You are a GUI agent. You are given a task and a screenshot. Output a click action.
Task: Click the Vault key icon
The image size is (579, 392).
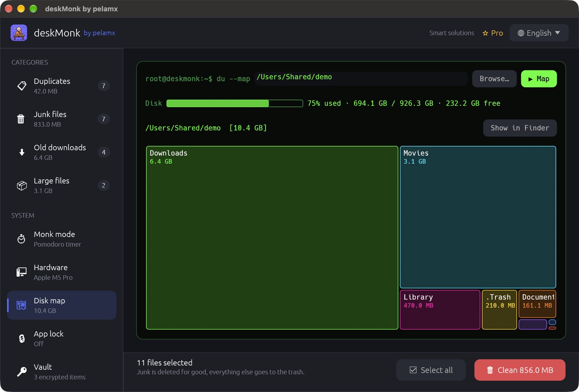[22, 372]
